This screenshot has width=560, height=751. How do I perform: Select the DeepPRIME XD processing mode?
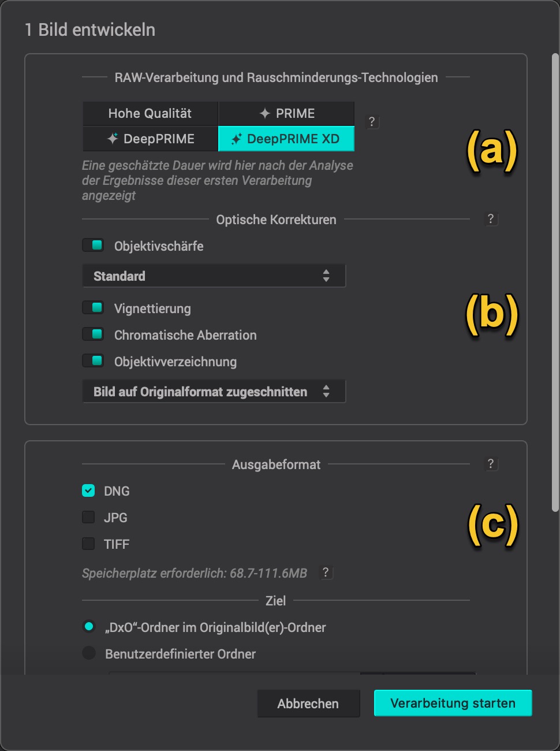pyautogui.click(x=286, y=139)
